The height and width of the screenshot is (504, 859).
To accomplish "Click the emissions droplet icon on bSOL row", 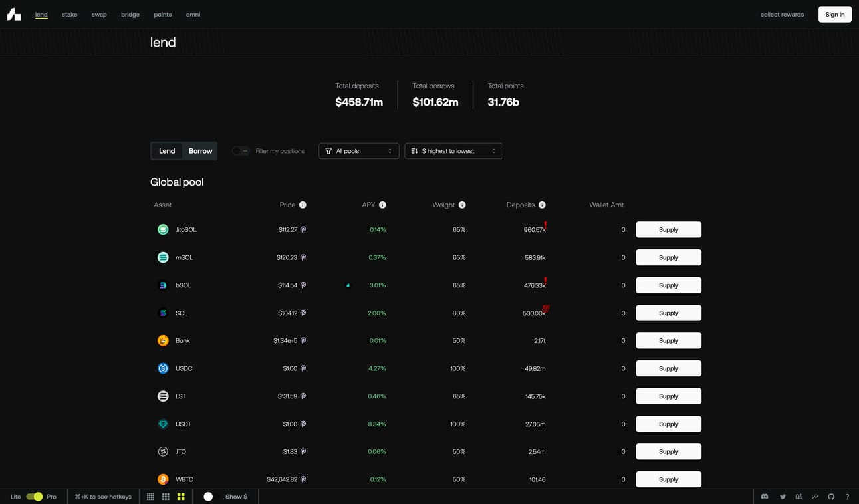I will 348,285.
